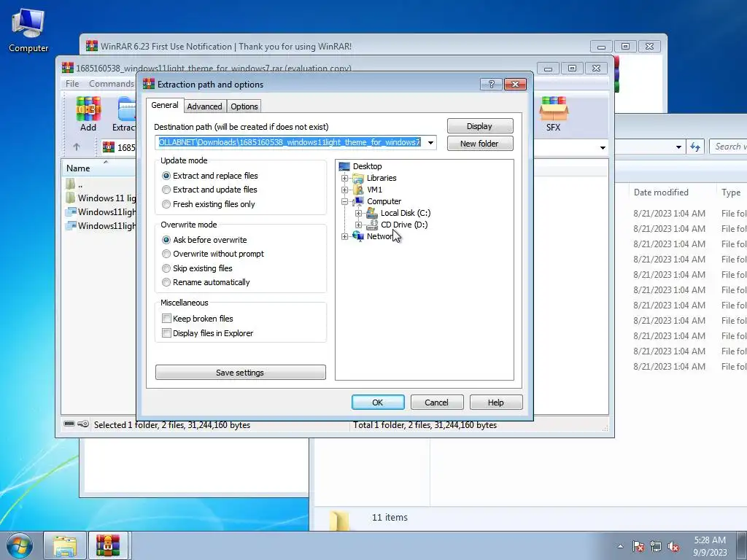Image resolution: width=747 pixels, height=560 pixels.
Task: Click the Local Disk (C:) drive icon
Action: pos(371,213)
